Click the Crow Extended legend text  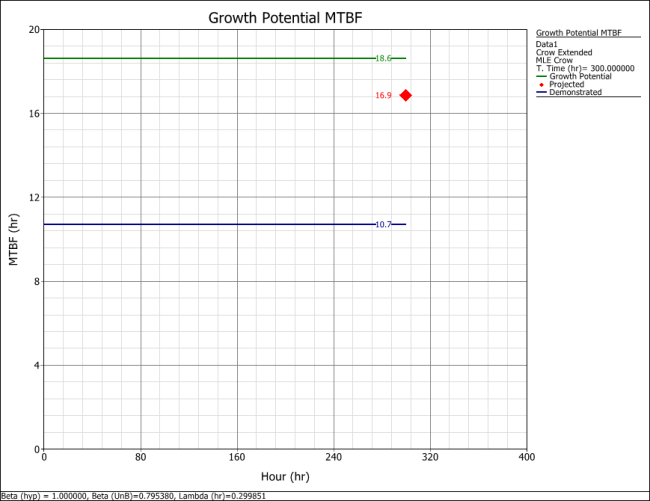pos(564,52)
